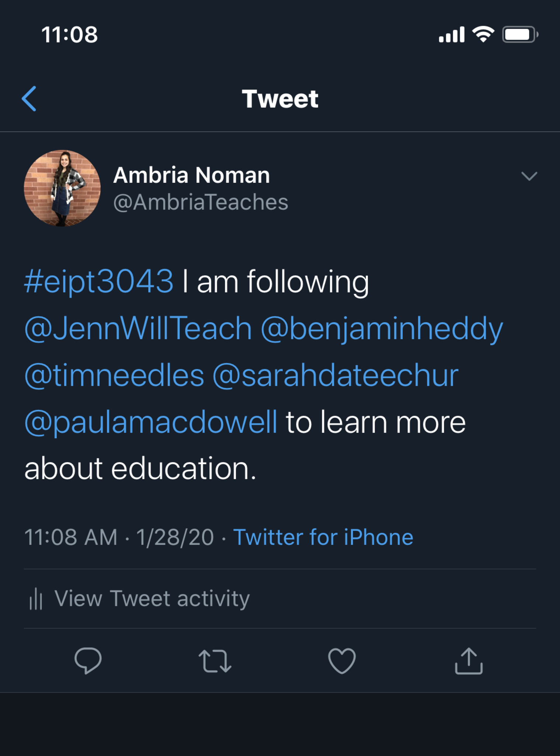The height and width of the screenshot is (756, 560).
Task: Tap the tweet activity bar chart icon
Action: [x=36, y=598]
